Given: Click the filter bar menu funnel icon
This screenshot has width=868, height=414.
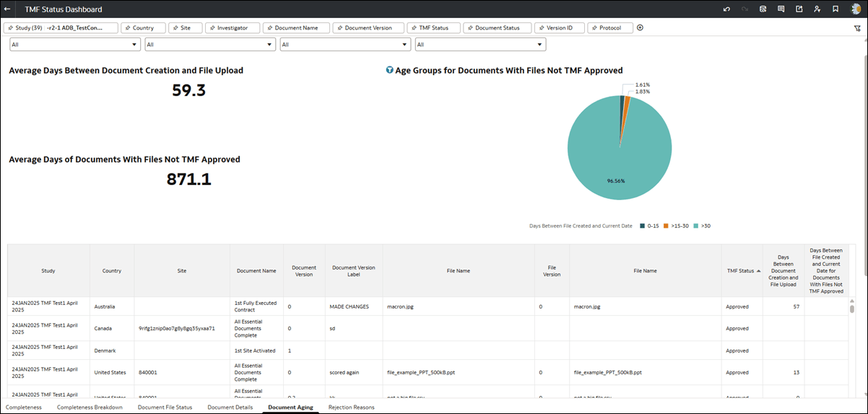Looking at the screenshot, I should tap(857, 28).
